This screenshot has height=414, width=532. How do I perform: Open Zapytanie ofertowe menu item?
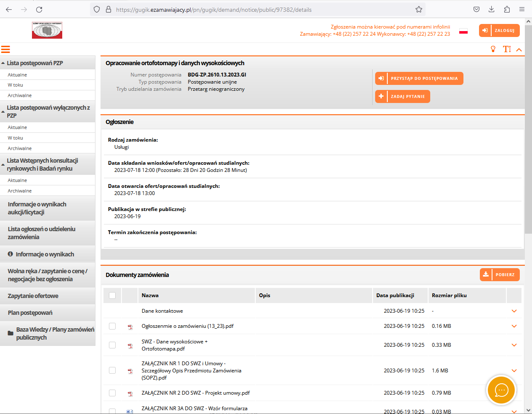click(x=33, y=296)
